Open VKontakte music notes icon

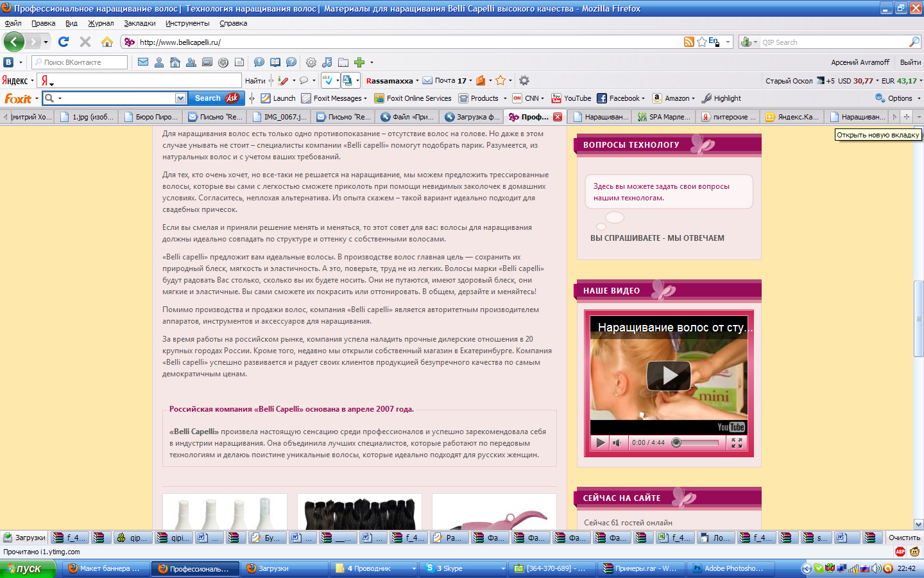327,62
